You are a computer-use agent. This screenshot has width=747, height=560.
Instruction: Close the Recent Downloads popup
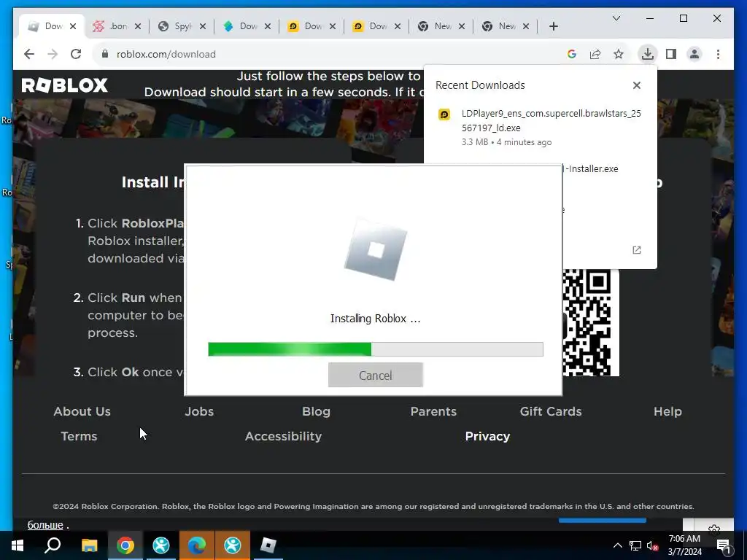(x=636, y=85)
